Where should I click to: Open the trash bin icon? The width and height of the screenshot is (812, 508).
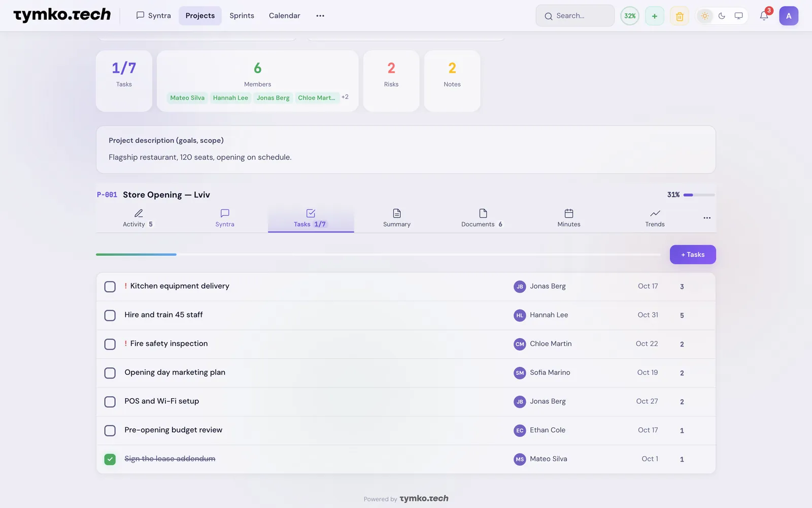pyautogui.click(x=680, y=16)
